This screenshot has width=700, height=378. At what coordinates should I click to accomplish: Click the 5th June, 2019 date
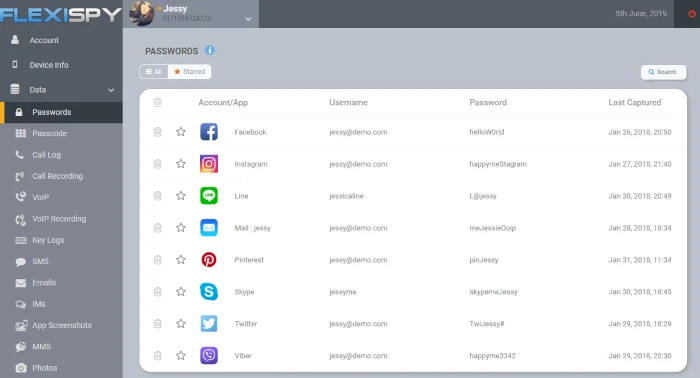tap(641, 13)
